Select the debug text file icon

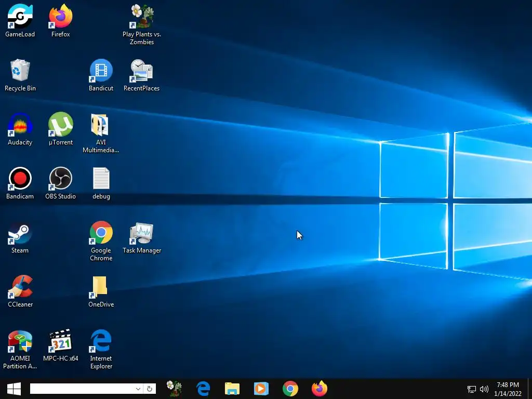[101, 182]
